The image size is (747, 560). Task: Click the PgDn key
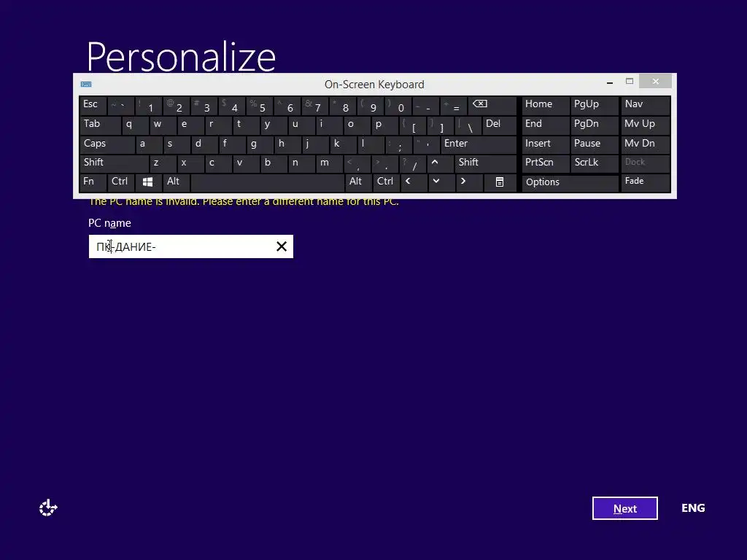point(594,125)
